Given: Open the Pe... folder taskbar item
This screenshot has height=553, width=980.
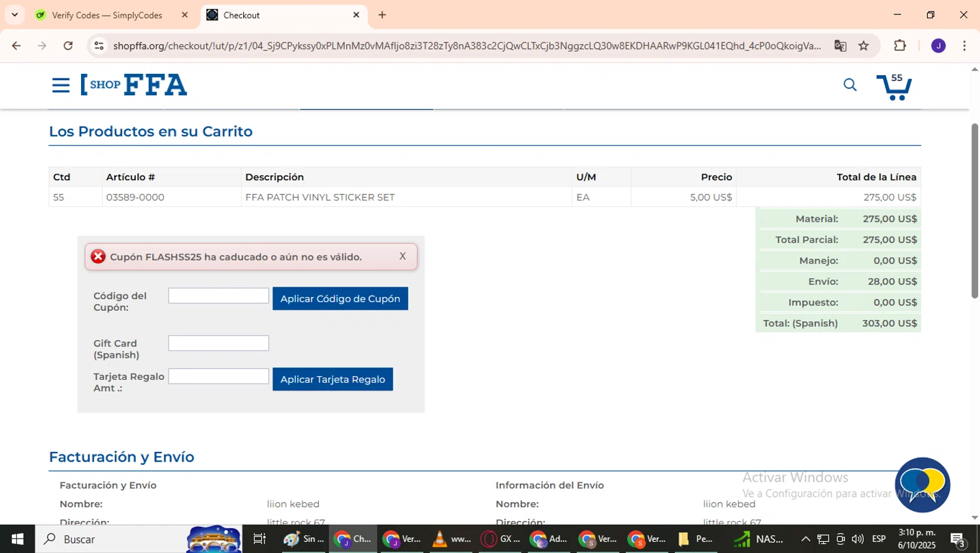Looking at the screenshot, I should 696,539.
